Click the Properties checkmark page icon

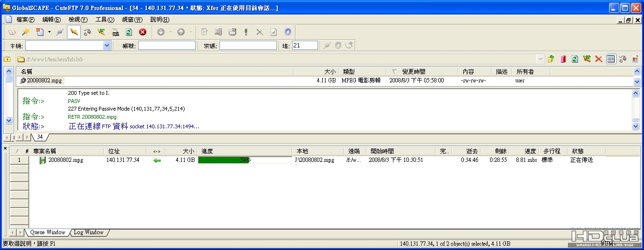point(273,32)
